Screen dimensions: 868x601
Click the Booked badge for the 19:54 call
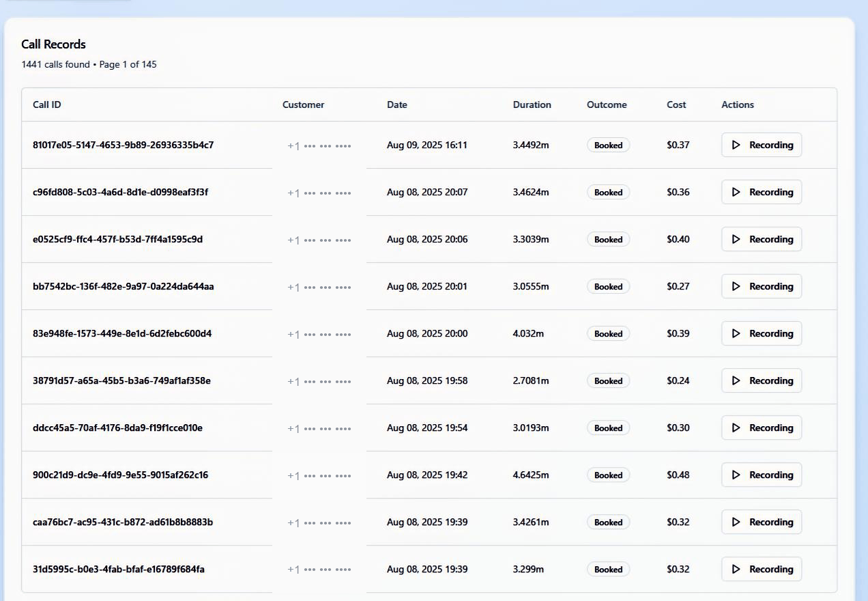[608, 428]
